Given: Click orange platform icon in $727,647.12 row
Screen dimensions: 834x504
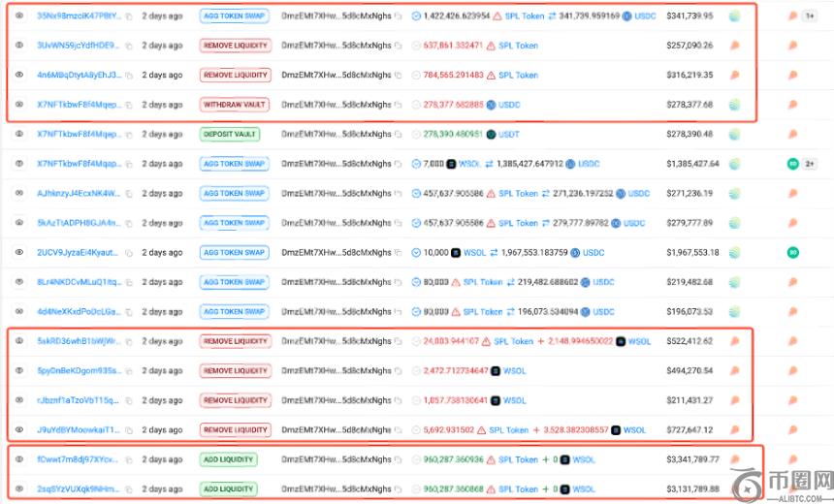Looking at the screenshot, I should [734, 430].
